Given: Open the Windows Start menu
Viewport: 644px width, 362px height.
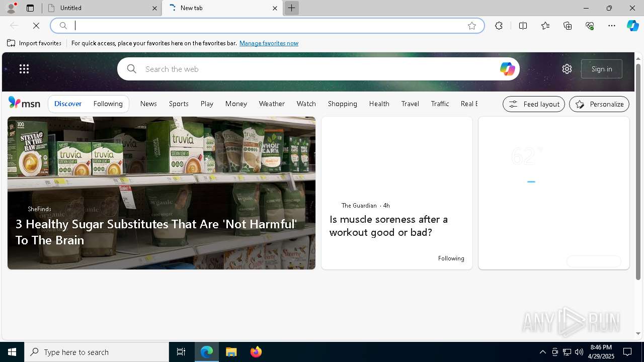Looking at the screenshot, I should tap(12, 352).
